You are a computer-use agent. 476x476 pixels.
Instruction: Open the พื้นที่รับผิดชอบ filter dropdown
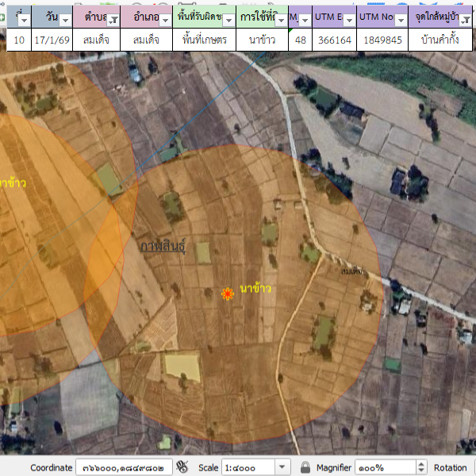click(229, 19)
